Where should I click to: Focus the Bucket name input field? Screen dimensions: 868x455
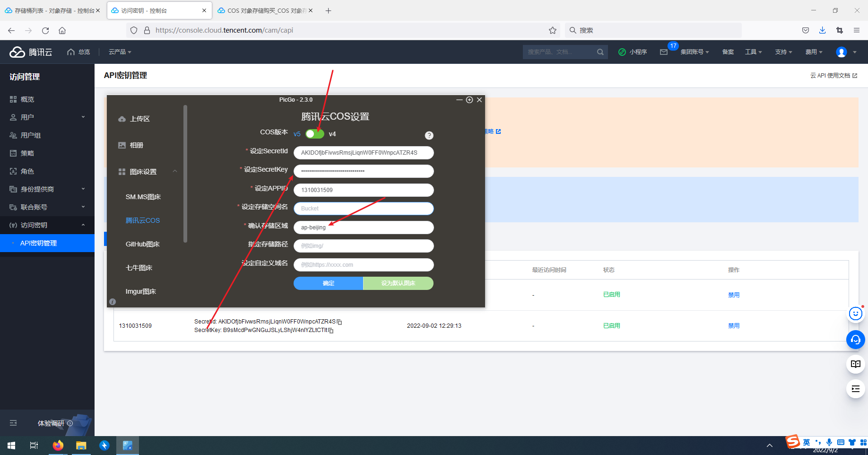pyautogui.click(x=364, y=209)
